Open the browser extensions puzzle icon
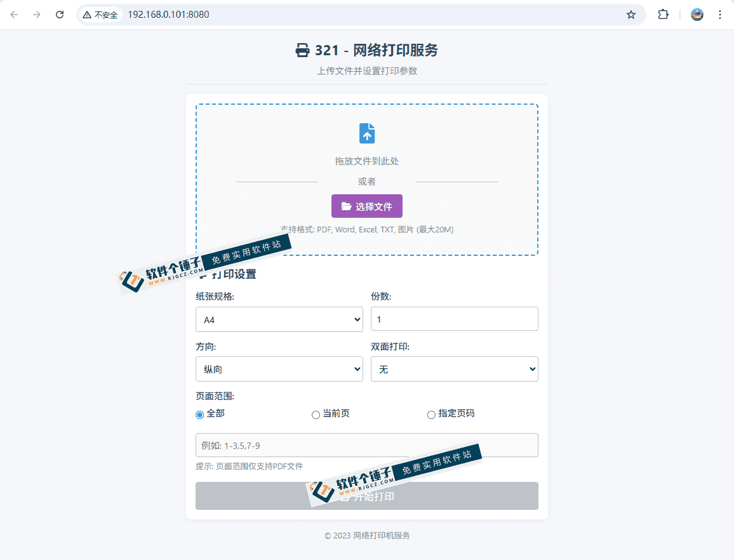 [x=663, y=14]
